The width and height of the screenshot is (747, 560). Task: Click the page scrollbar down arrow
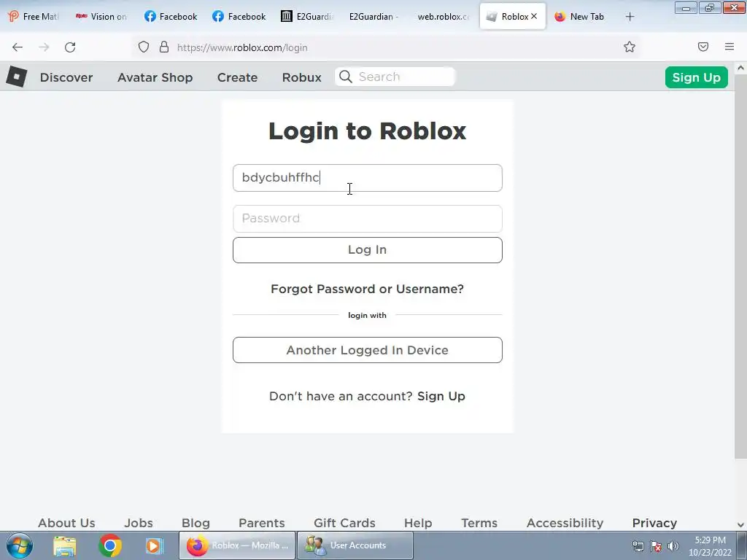coord(741,525)
